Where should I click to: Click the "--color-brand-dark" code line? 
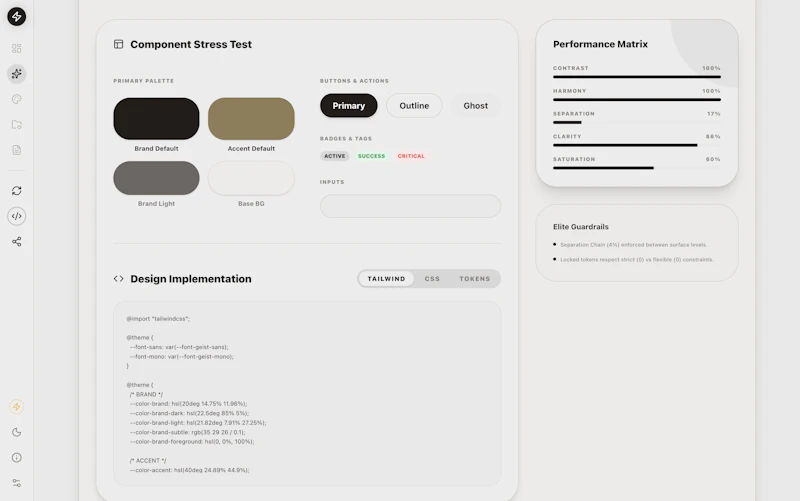click(189, 413)
